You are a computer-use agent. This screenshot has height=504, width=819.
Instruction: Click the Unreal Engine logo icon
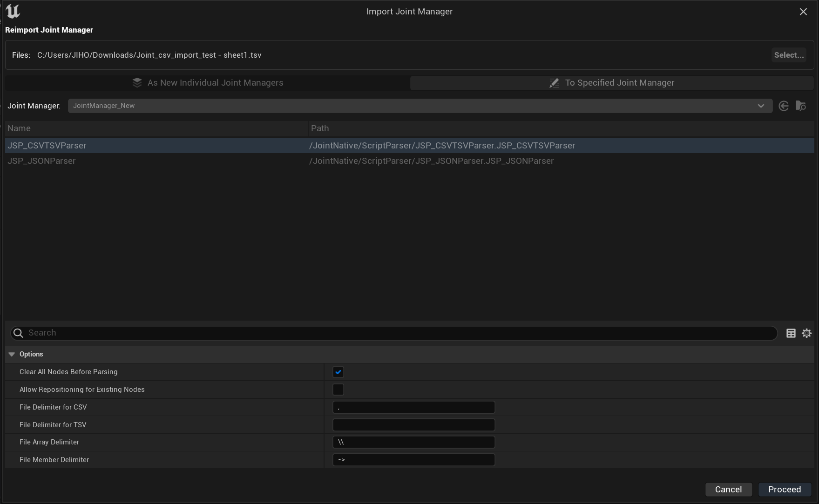pos(13,11)
